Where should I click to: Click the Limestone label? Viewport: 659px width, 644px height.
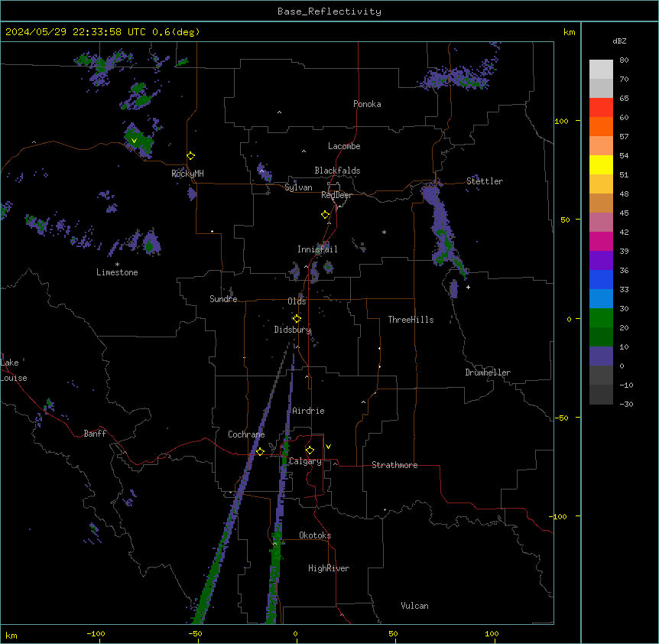point(117,272)
